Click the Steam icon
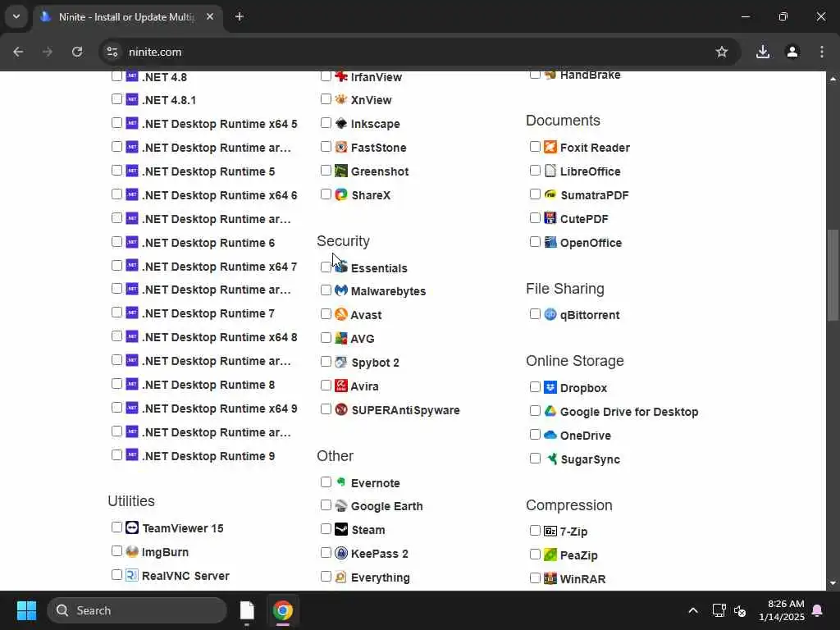The height and width of the screenshot is (630, 840). (x=340, y=529)
